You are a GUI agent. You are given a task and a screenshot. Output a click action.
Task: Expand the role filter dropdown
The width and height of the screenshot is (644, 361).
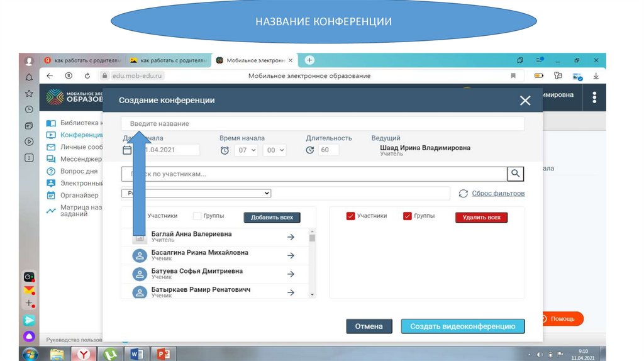pyautogui.click(x=196, y=194)
